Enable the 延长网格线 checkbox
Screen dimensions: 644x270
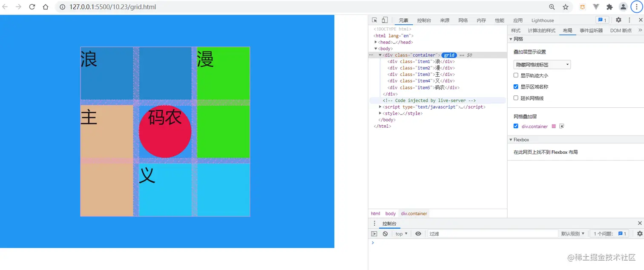(x=516, y=98)
